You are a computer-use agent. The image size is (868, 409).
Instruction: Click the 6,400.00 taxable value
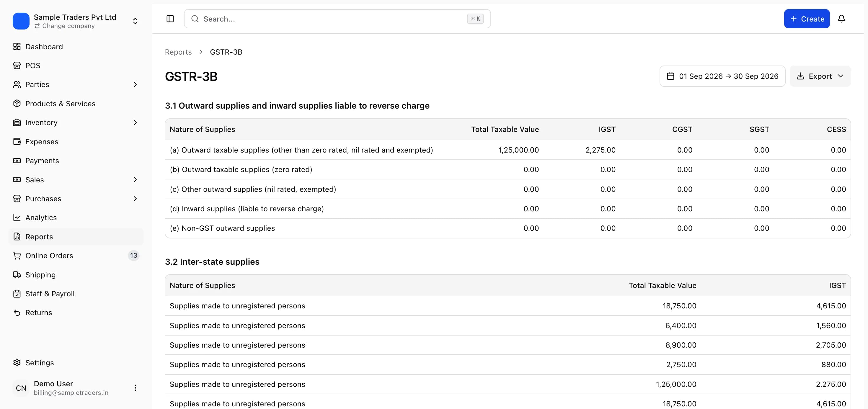click(681, 325)
